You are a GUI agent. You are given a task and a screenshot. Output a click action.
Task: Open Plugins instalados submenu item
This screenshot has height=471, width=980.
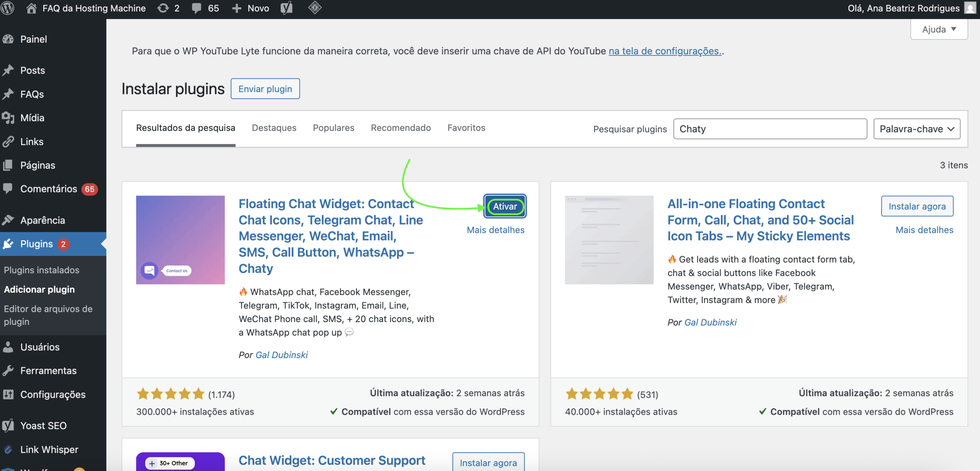[42, 270]
